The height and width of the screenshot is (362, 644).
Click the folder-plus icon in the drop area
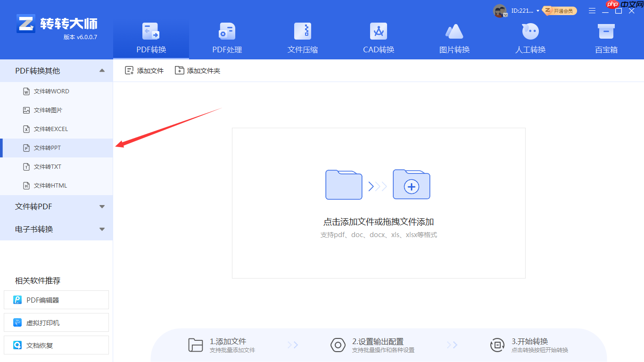pyautogui.click(x=412, y=184)
